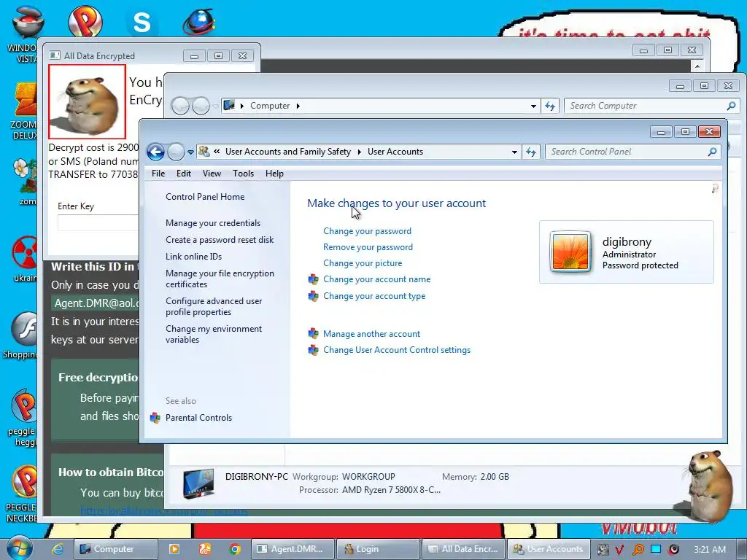Switch to Agent.DMR taskbar window
The height and width of the screenshot is (560, 747).
[292, 548]
